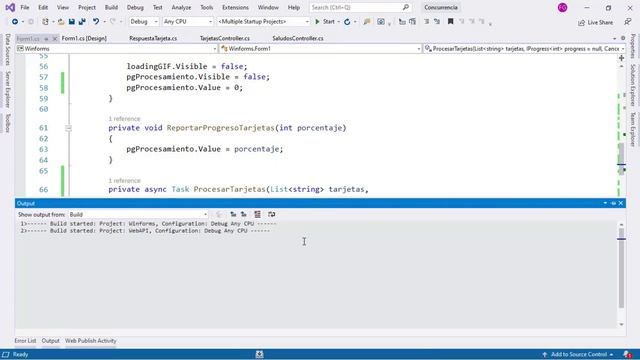Toggle auto-hide pin on the Output panel
Image resolution: width=640 pixels, height=360 pixels.
tap(613, 203)
